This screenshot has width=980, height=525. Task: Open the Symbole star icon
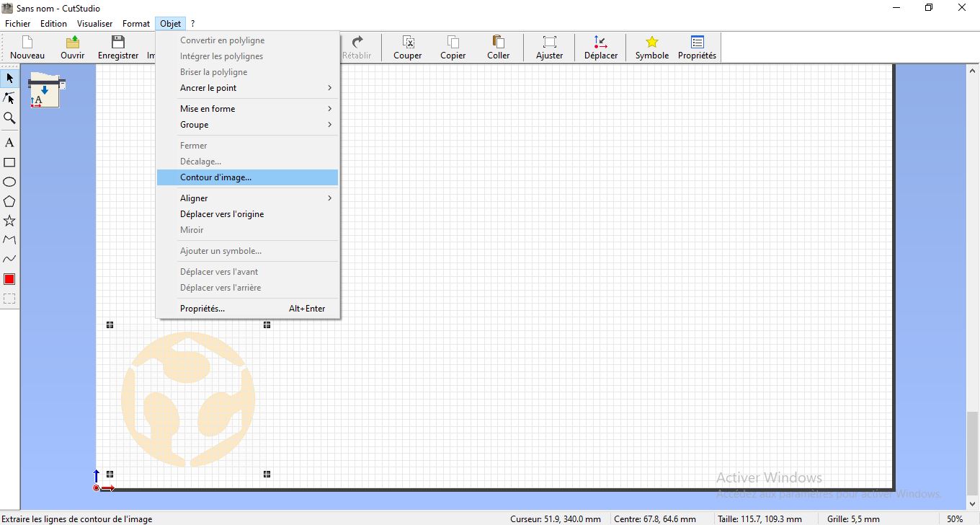[x=652, y=48]
